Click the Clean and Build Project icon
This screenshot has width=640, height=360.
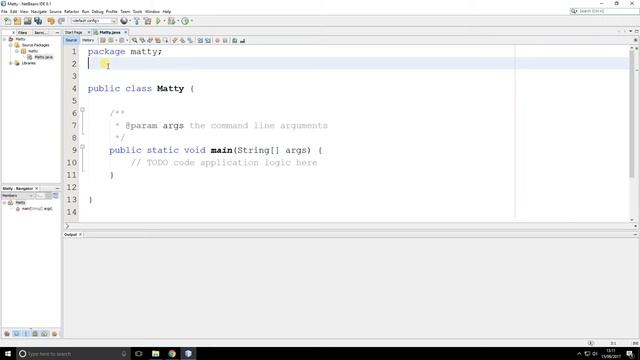pyautogui.click(x=147, y=21)
